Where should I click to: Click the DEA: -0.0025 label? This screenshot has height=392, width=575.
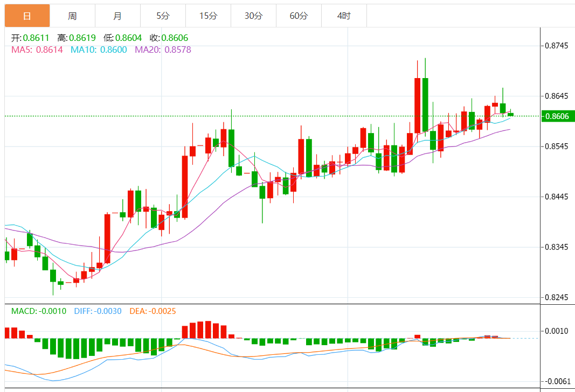click(x=153, y=311)
